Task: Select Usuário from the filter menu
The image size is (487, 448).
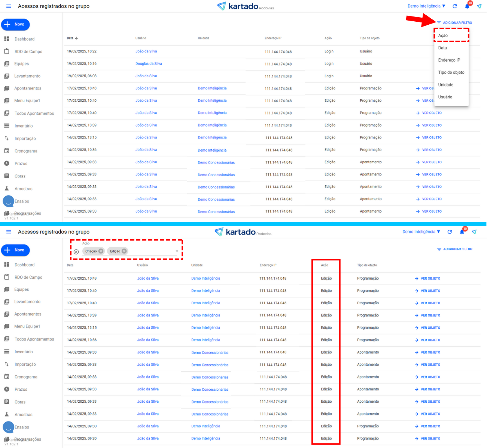Action: click(x=445, y=97)
